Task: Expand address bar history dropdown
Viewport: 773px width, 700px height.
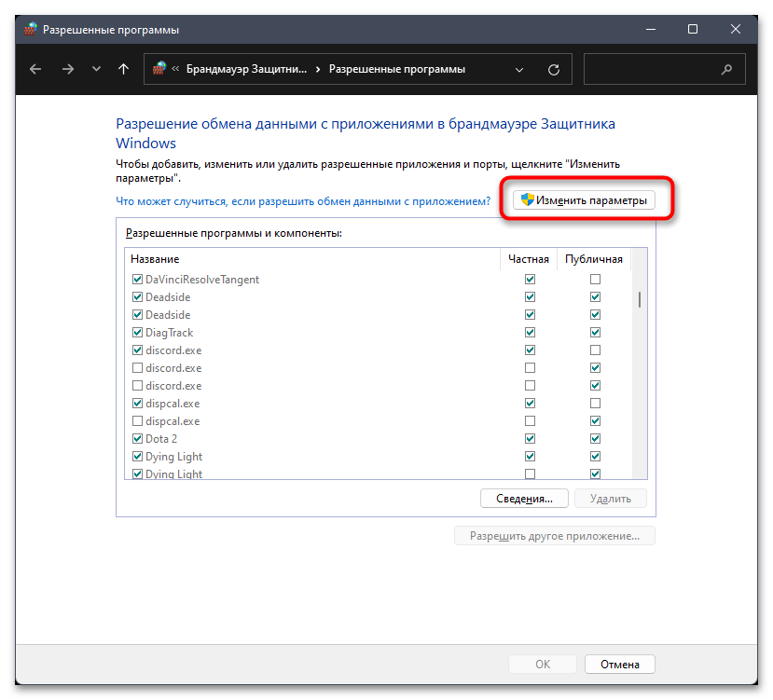Action: pos(519,70)
